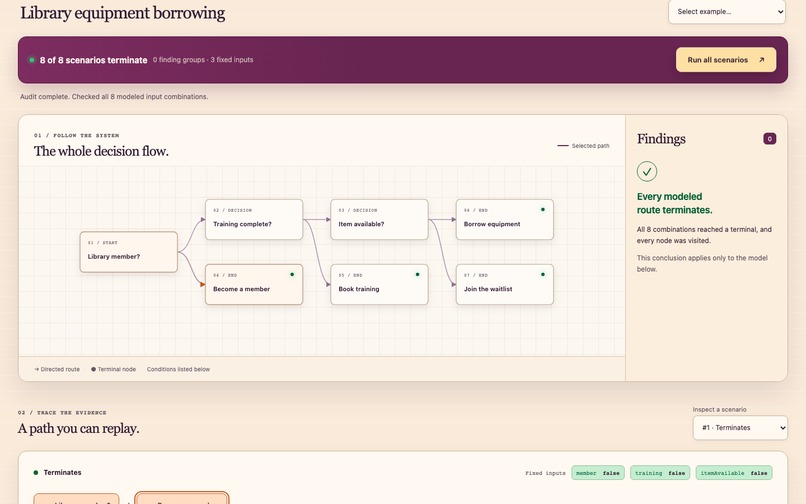This screenshot has width=806, height=504.
Task: Click the Book training end node
Action: pyautogui.click(x=379, y=284)
